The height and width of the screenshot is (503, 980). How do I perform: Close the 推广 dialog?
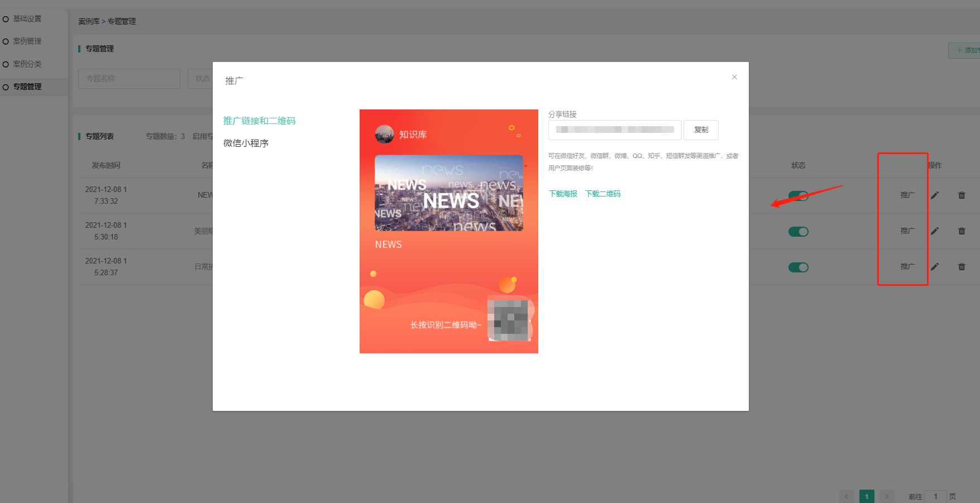pos(734,77)
